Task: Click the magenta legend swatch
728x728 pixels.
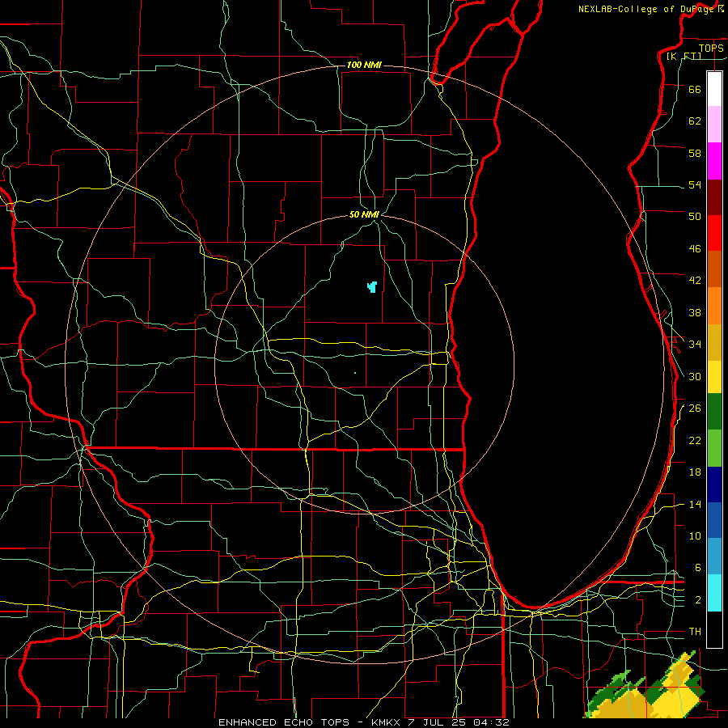Action: (x=714, y=161)
